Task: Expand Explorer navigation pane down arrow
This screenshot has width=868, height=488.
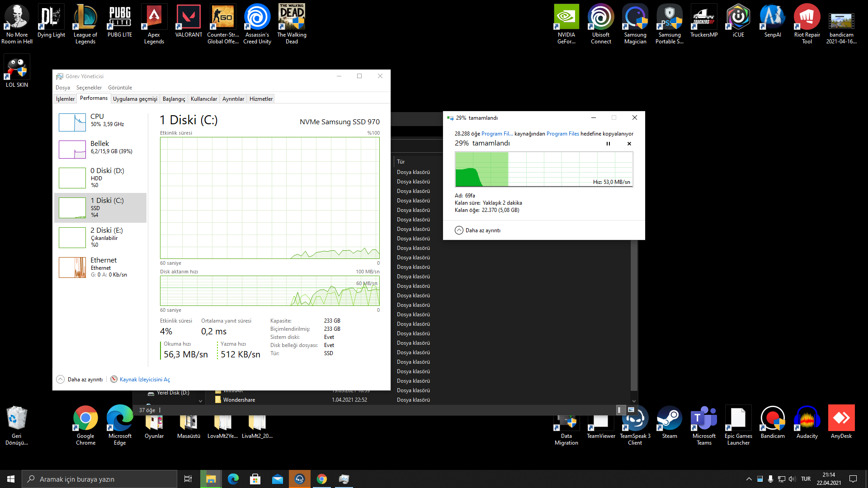Action: (200, 401)
